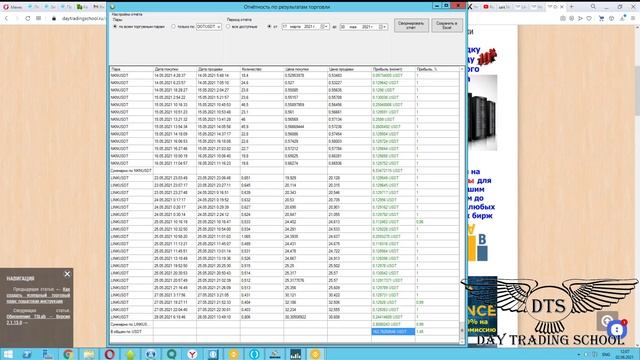This screenshot has width=640, height=360.
Task: Select the 'от' date range radio button
Action: pyautogui.click(x=269, y=27)
